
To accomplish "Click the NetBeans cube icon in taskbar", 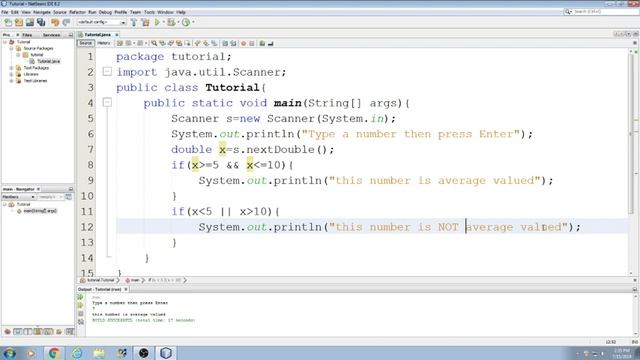I will 166,353.
